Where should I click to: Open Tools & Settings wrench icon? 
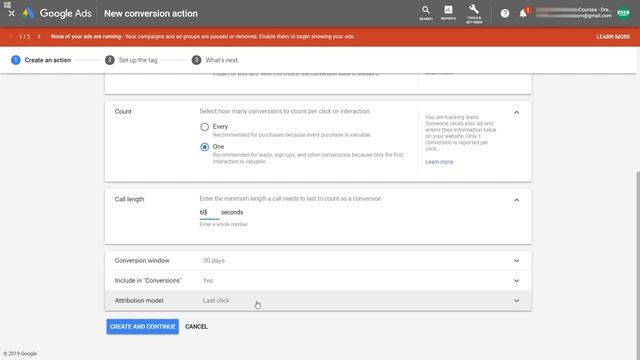point(474,13)
